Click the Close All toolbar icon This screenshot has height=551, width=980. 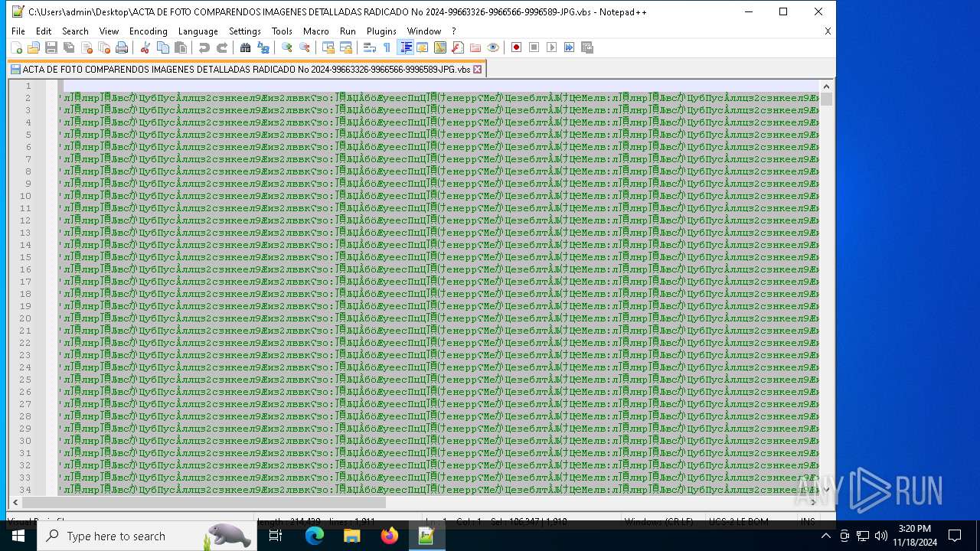[x=104, y=47]
